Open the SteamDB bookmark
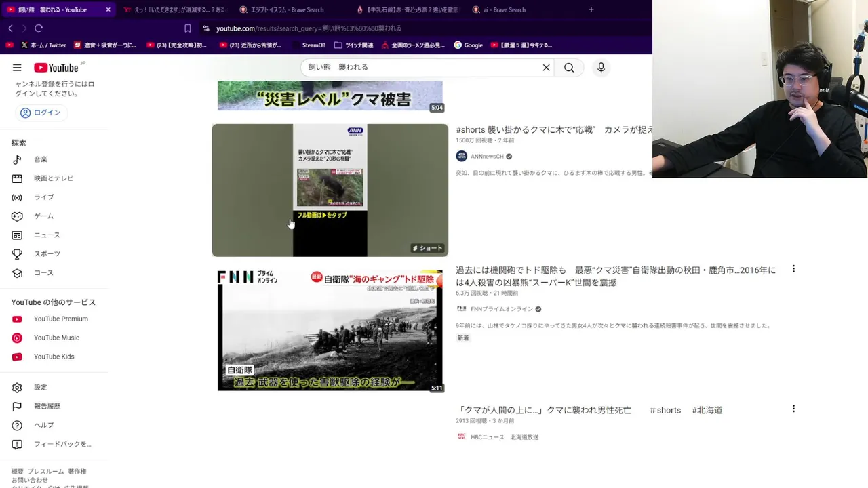Image resolution: width=868 pixels, height=488 pixels. click(x=309, y=45)
